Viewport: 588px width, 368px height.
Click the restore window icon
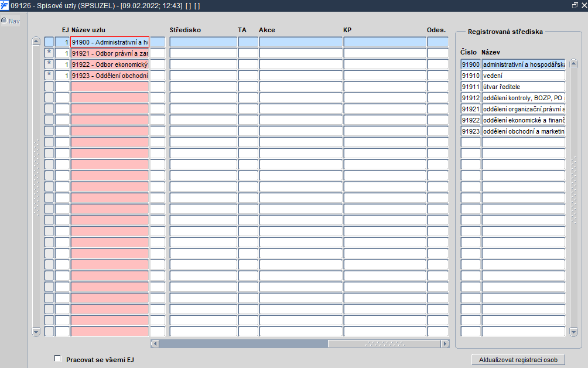click(x=575, y=5)
